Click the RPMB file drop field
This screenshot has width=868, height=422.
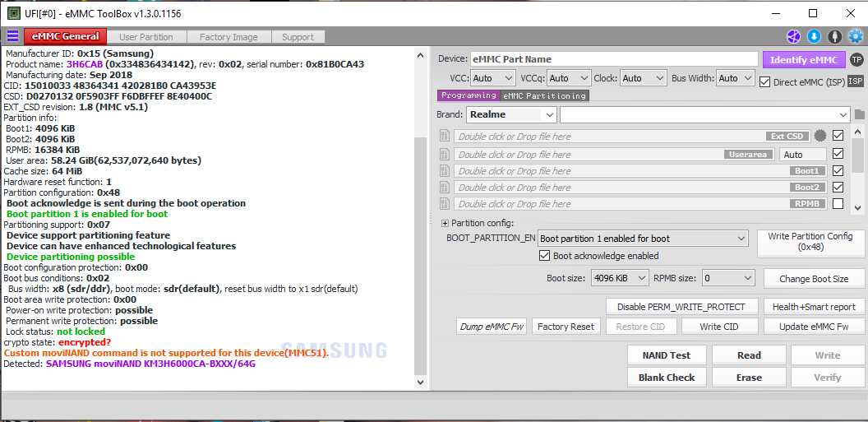640,204
